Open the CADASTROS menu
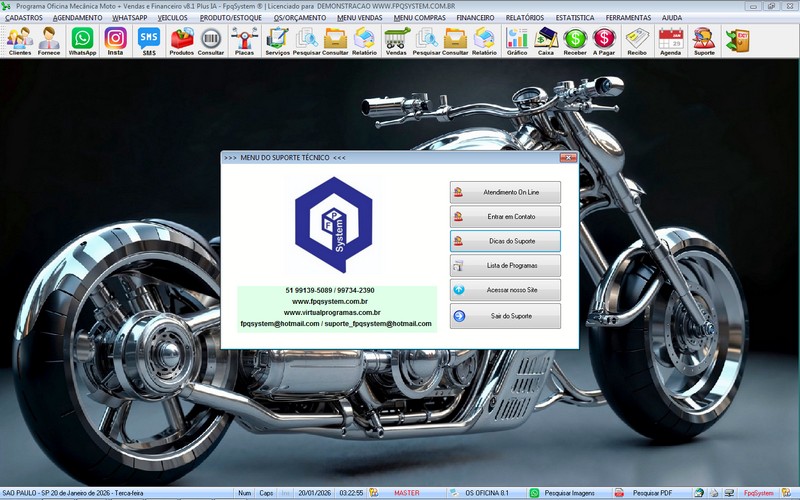The width and height of the screenshot is (800, 500). click(24, 18)
